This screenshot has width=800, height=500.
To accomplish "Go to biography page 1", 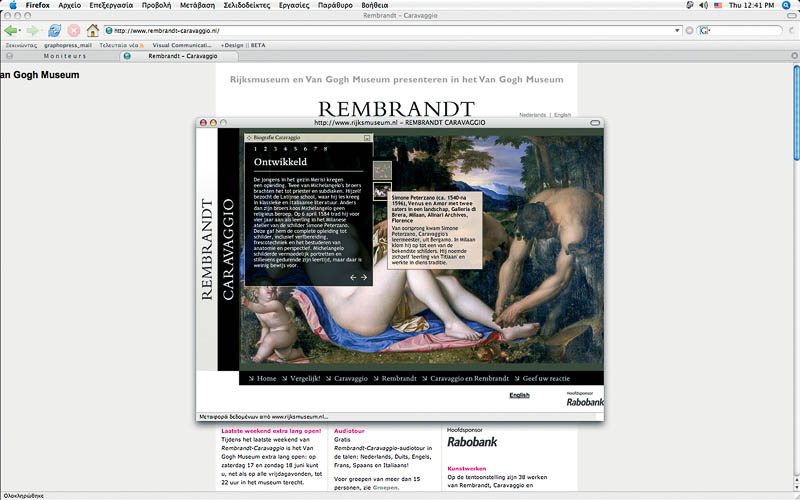I will [x=256, y=149].
